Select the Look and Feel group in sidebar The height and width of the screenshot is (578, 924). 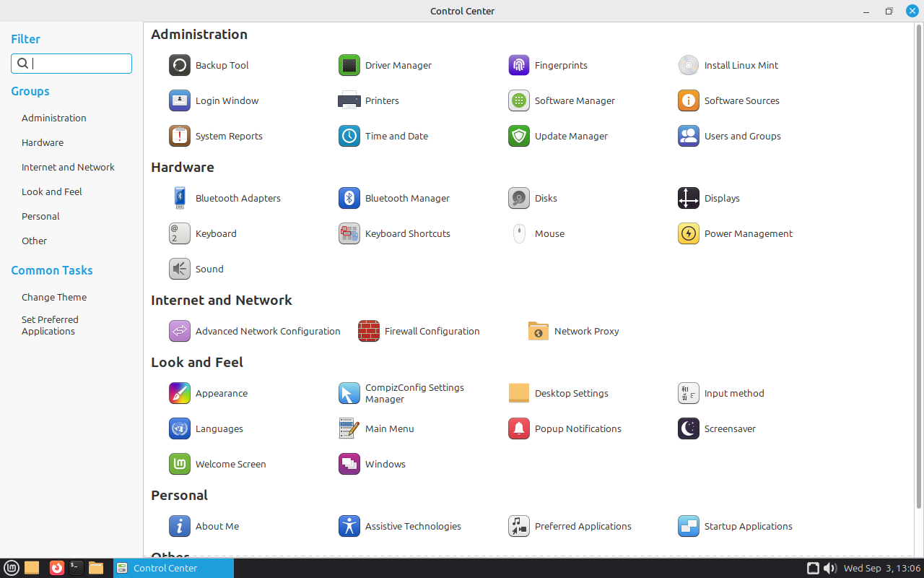(52, 191)
